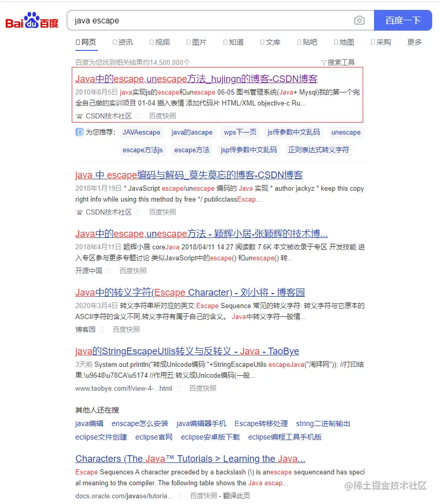This screenshot has width=440, height=504.
Task: Click suggestion chip java的ascape
Action: tap(192, 132)
